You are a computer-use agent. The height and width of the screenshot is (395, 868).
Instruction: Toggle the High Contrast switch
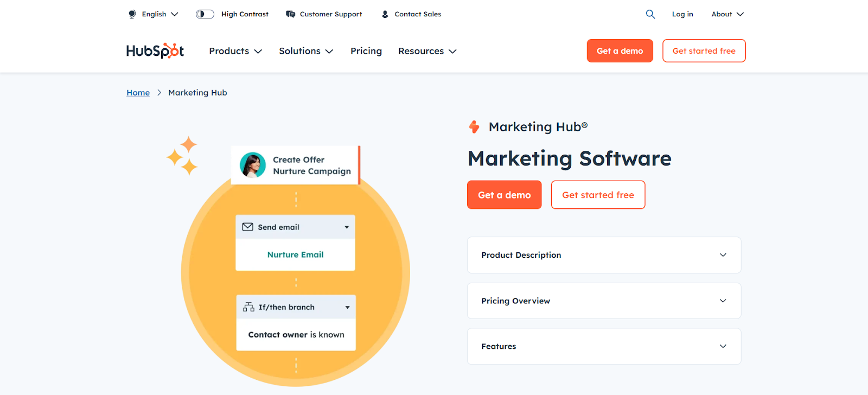[x=205, y=14]
